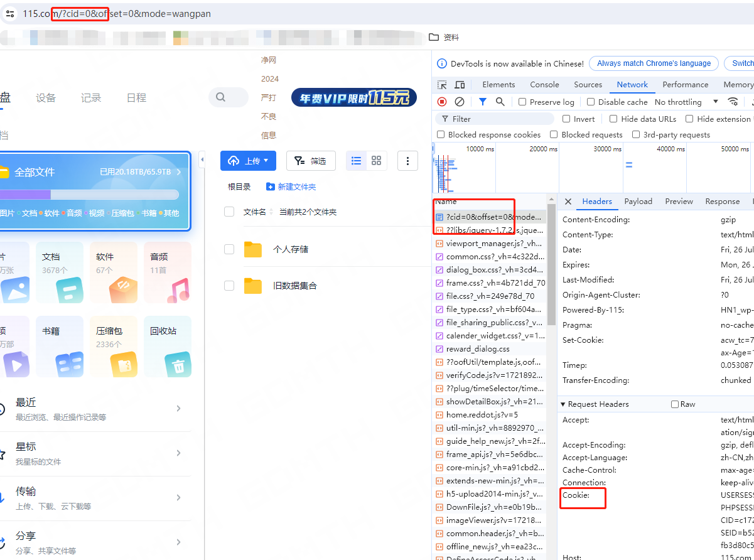Click the storage usage progress bar
The image size is (754, 560).
pos(89,195)
